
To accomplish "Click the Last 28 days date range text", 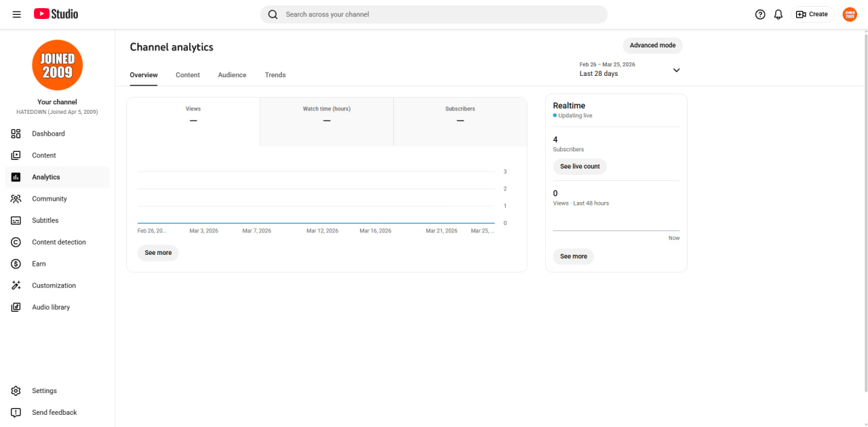I will pos(599,73).
